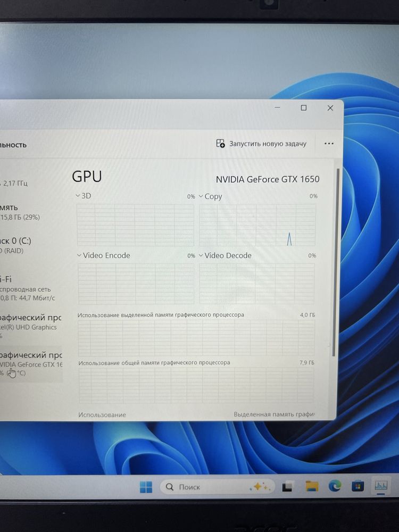
Task: Click the Video Decode utilization graph
Action: (257, 284)
